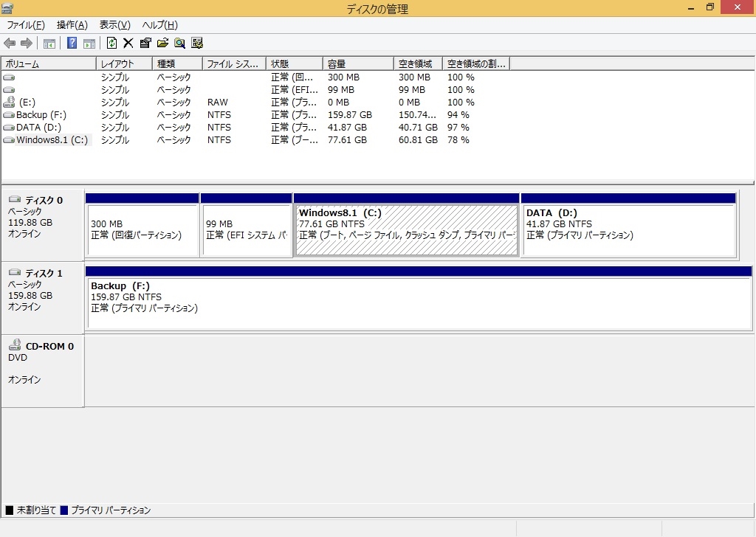This screenshot has width=756, height=537.
Task: Select the Windows8.1 (C:) partition block
Action: tap(407, 230)
